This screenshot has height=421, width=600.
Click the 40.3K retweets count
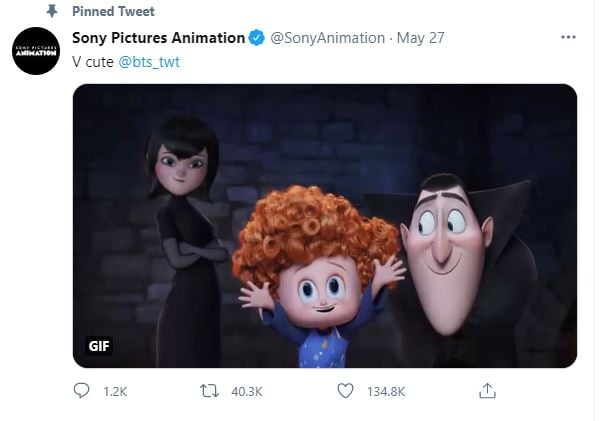247,392
